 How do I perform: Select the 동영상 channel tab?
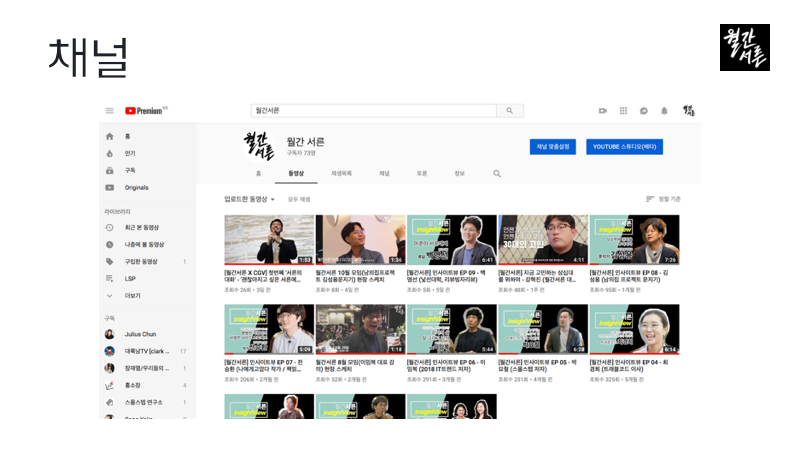coord(296,173)
